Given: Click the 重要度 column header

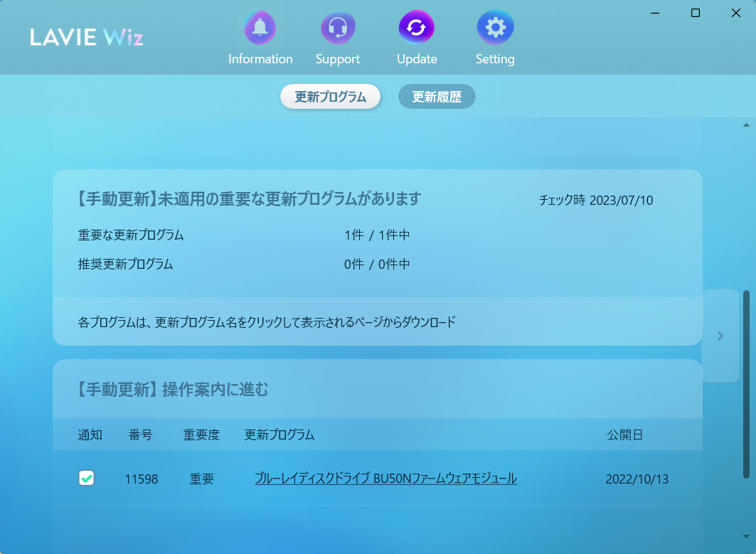Looking at the screenshot, I should (x=201, y=435).
